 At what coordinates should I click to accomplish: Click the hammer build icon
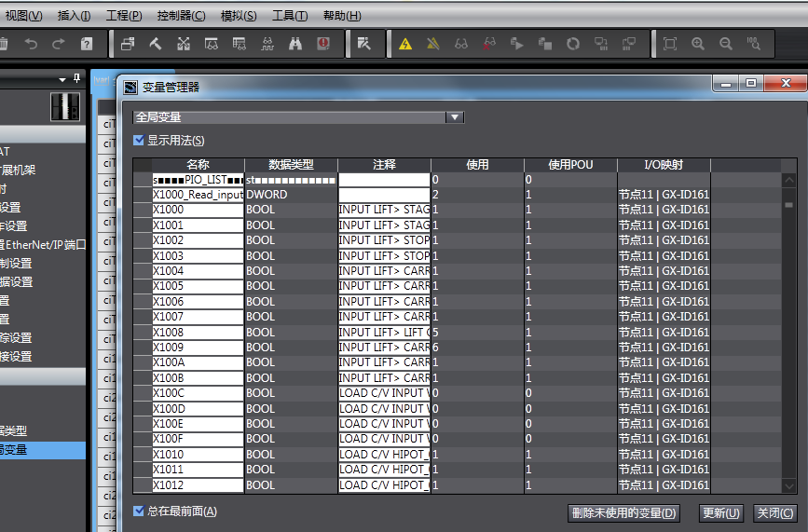(156, 44)
